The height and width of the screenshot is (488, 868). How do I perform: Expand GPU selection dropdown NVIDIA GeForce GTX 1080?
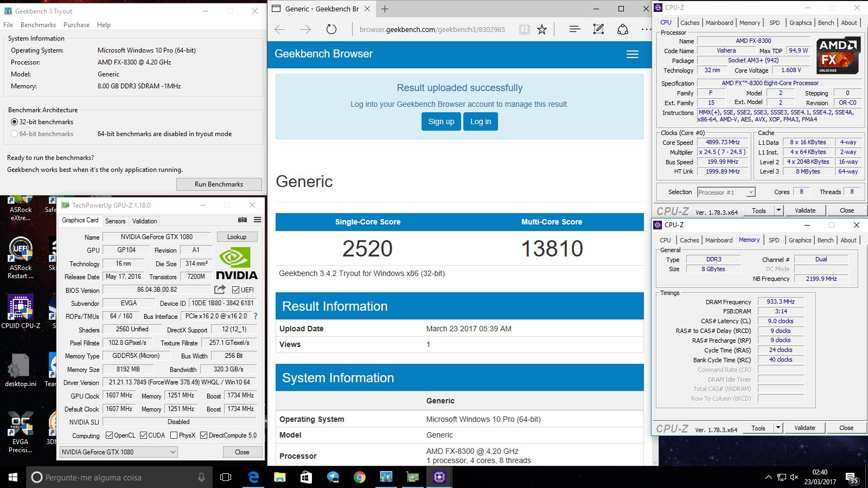point(119,452)
